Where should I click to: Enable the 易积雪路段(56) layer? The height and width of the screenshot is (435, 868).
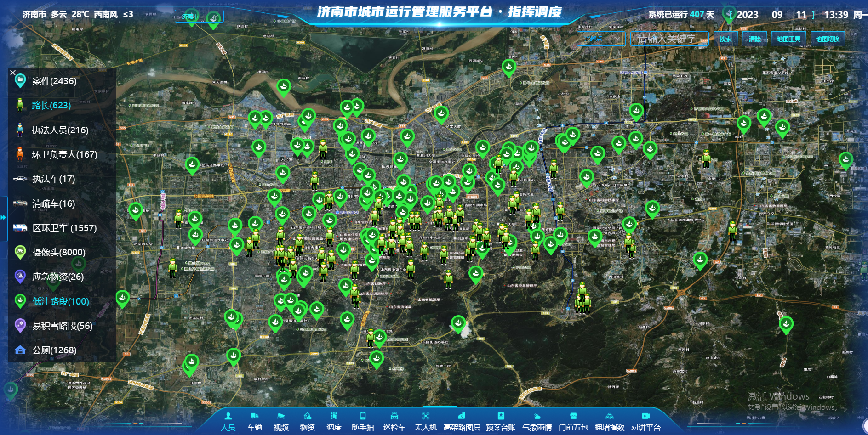[x=62, y=326]
